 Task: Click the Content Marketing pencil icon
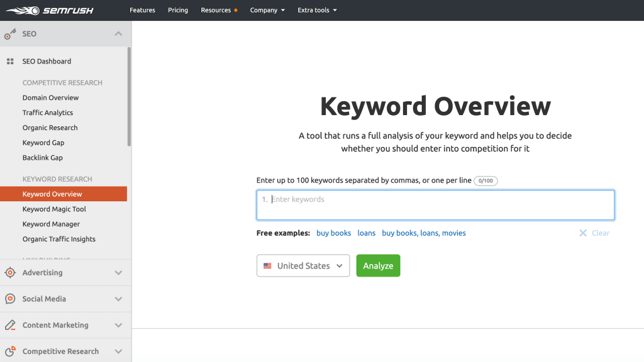(10, 326)
